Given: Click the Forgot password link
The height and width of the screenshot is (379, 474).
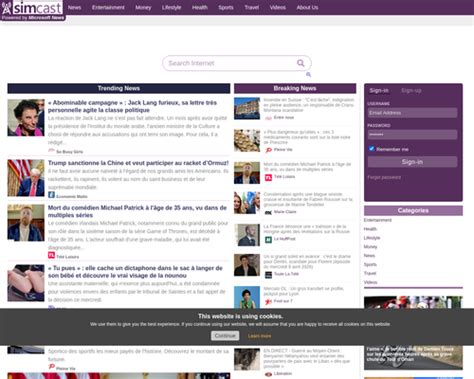Looking at the screenshot, I should [x=384, y=177].
